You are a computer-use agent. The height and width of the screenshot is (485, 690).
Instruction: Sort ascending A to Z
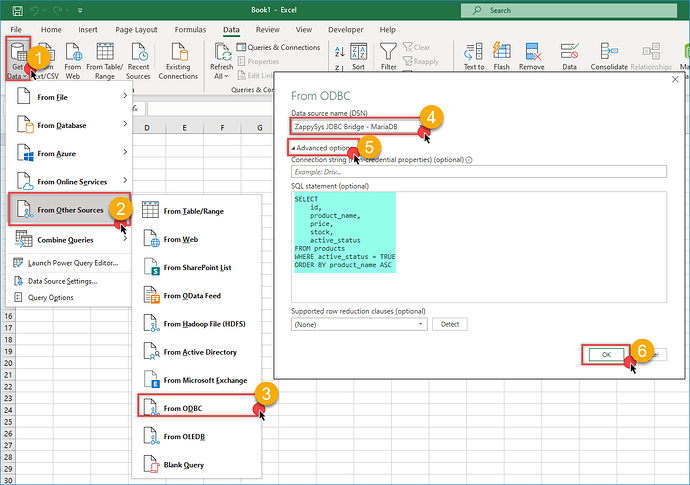coord(339,51)
